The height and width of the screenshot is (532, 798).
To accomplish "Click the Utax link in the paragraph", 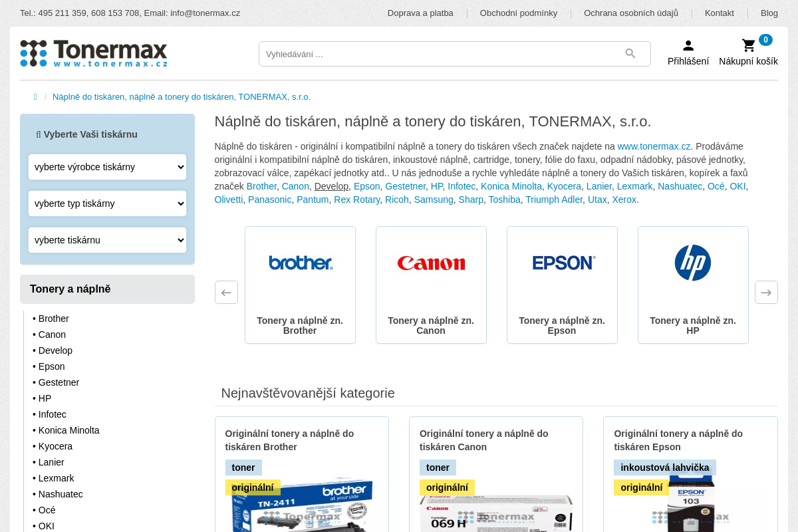I will coord(597,199).
